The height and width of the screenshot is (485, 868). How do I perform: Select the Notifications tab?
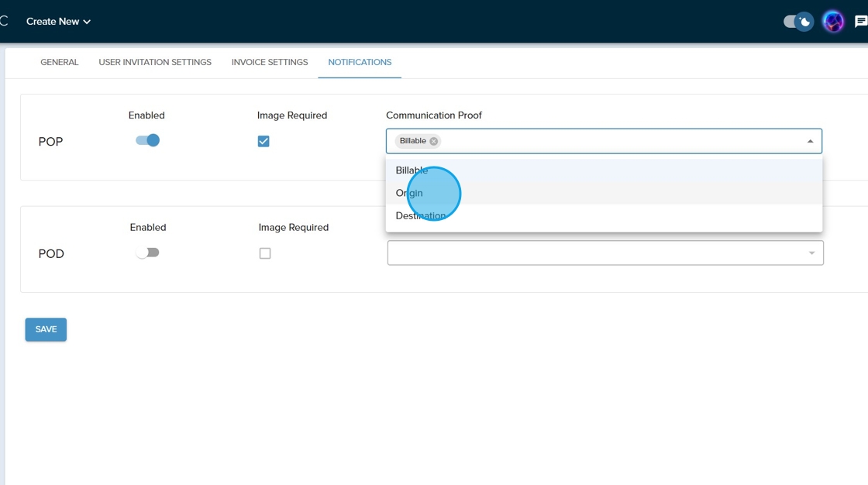[360, 62]
